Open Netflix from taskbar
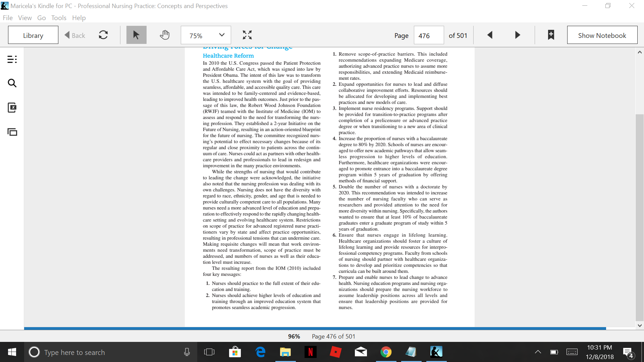This screenshot has width=644, height=362. click(311, 352)
